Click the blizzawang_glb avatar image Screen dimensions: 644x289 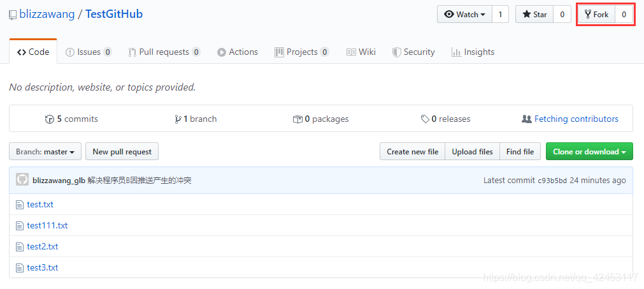[x=22, y=180]
